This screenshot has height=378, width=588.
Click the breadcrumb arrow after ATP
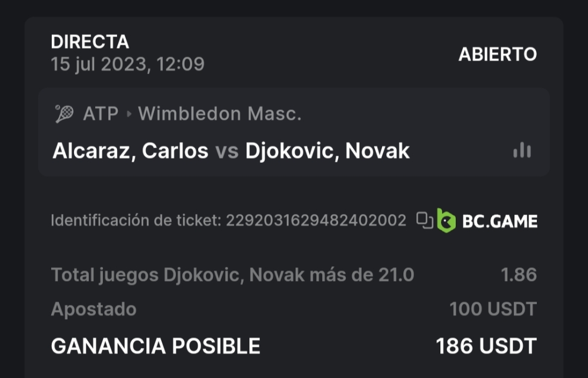click(x=129, y=114)
